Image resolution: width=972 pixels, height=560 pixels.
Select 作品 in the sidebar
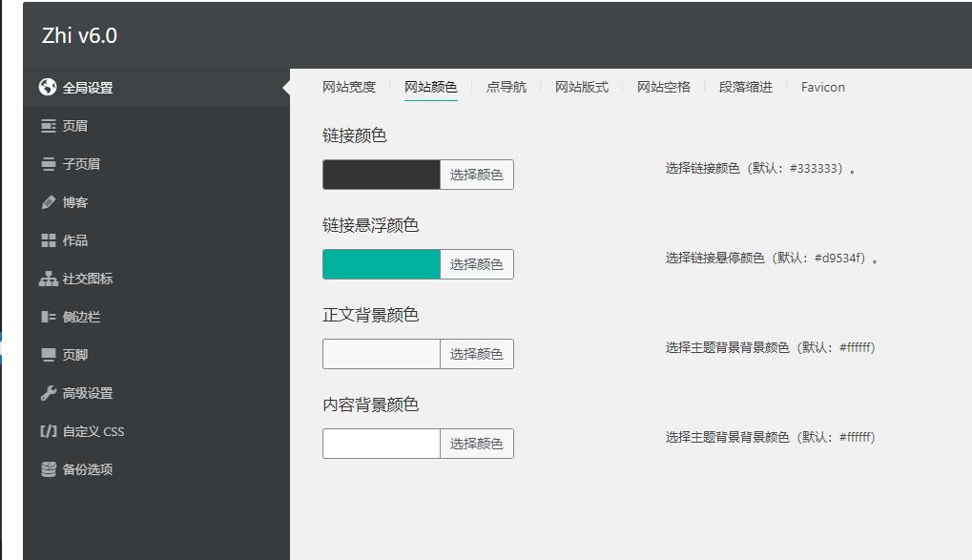[156, 240]
